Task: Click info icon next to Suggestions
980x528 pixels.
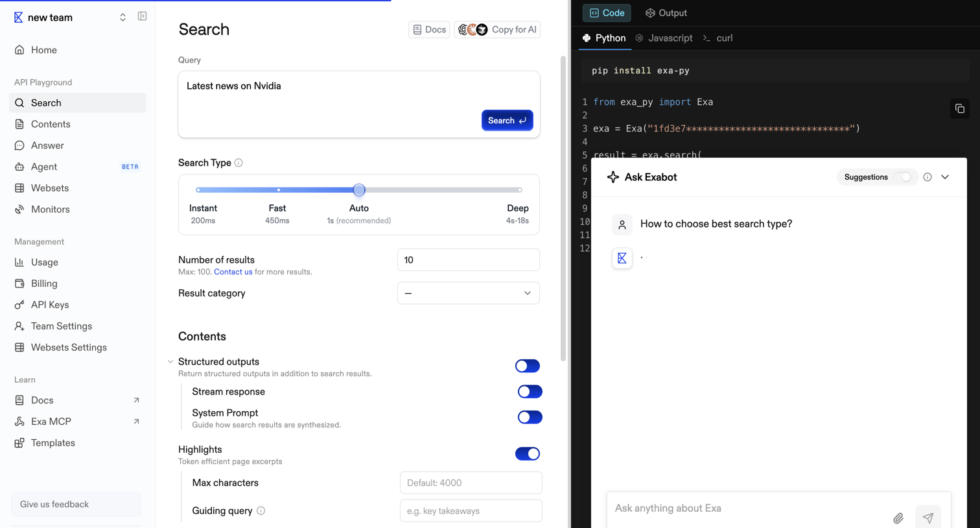Action: (927, 177)
